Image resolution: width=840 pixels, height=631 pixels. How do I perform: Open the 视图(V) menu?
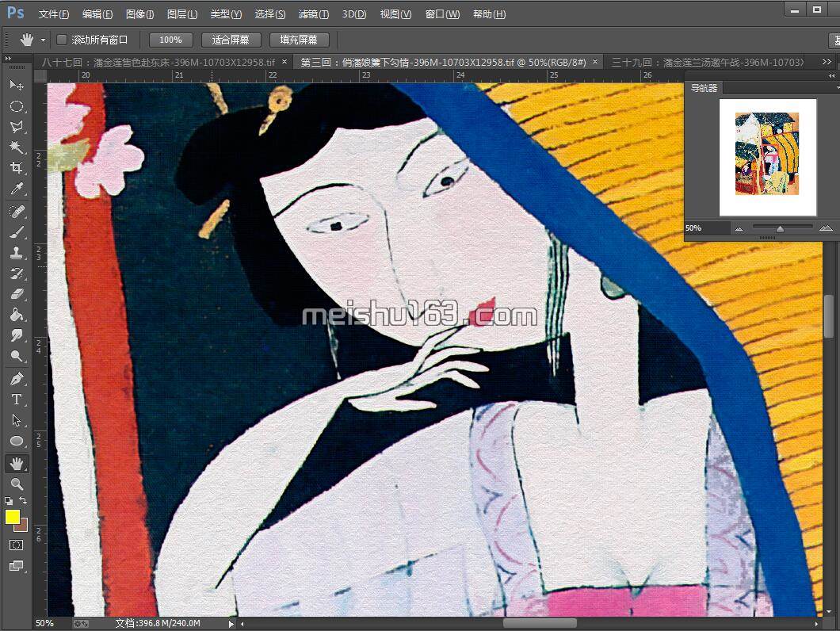point(396,14)
